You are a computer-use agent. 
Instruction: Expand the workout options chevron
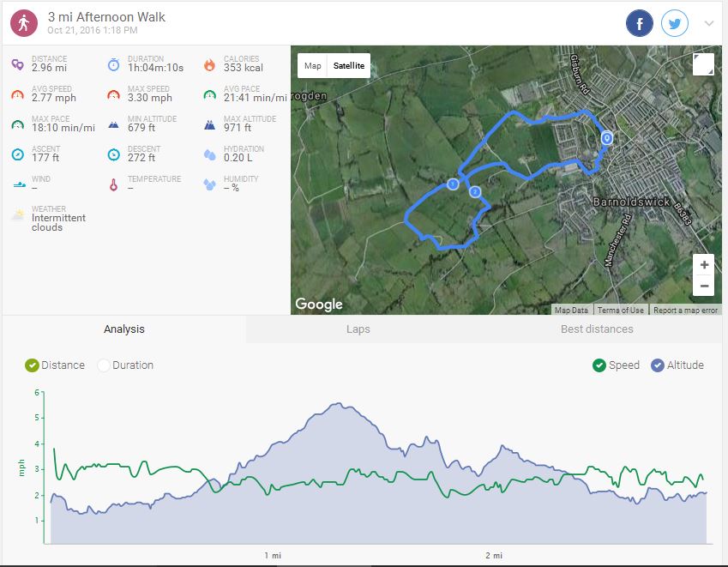point(709,24)
